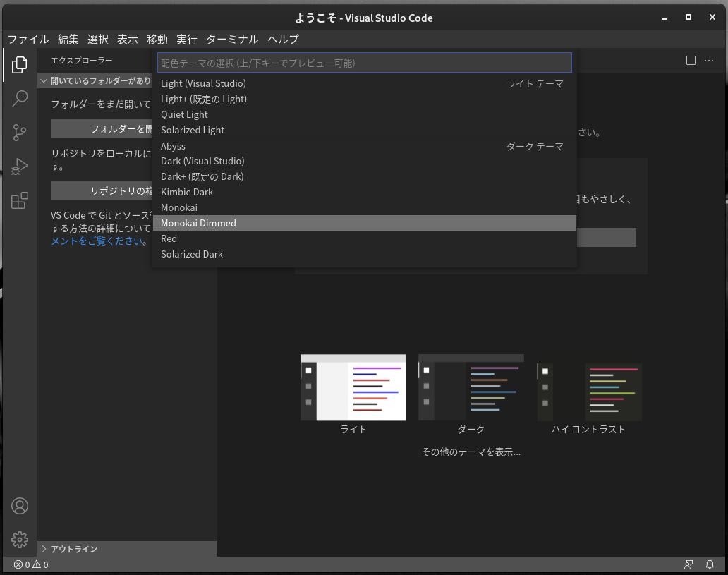
Task: Open the 編集 menu
Action: pyautogui.click(x=68, y=40)
